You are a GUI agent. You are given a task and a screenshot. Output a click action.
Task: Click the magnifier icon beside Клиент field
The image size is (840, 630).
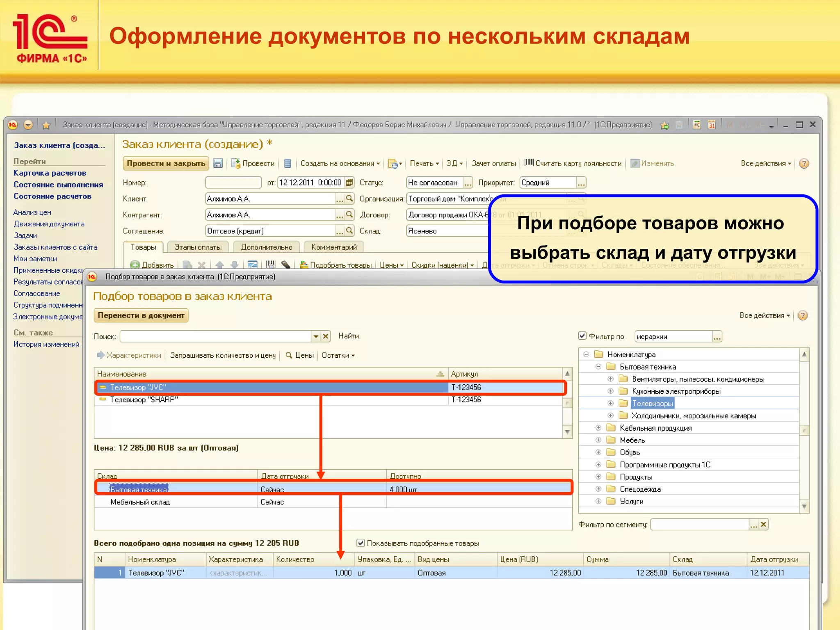pos(349,199)
